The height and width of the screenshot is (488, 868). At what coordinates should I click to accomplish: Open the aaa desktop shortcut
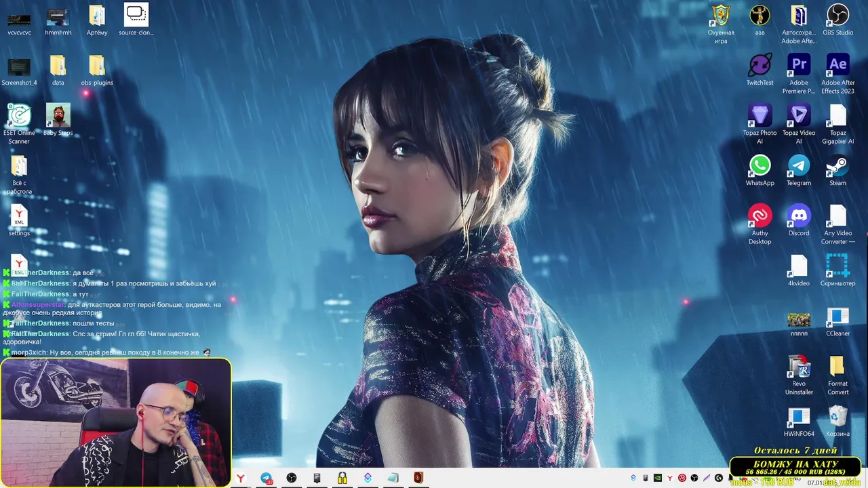tap(759, 20)
